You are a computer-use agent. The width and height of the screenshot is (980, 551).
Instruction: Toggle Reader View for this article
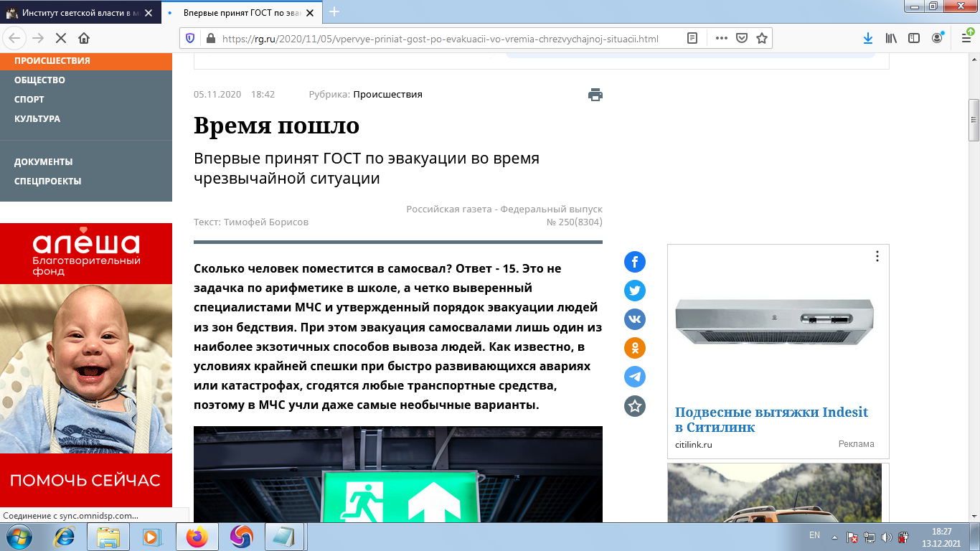[691, 38]
